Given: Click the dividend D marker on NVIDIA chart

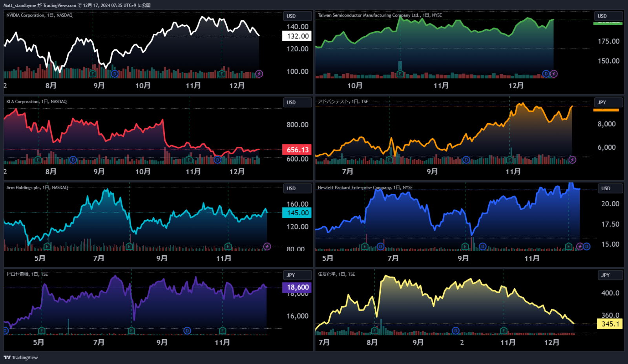Looking at the screenshot, I should pos(115,74).
